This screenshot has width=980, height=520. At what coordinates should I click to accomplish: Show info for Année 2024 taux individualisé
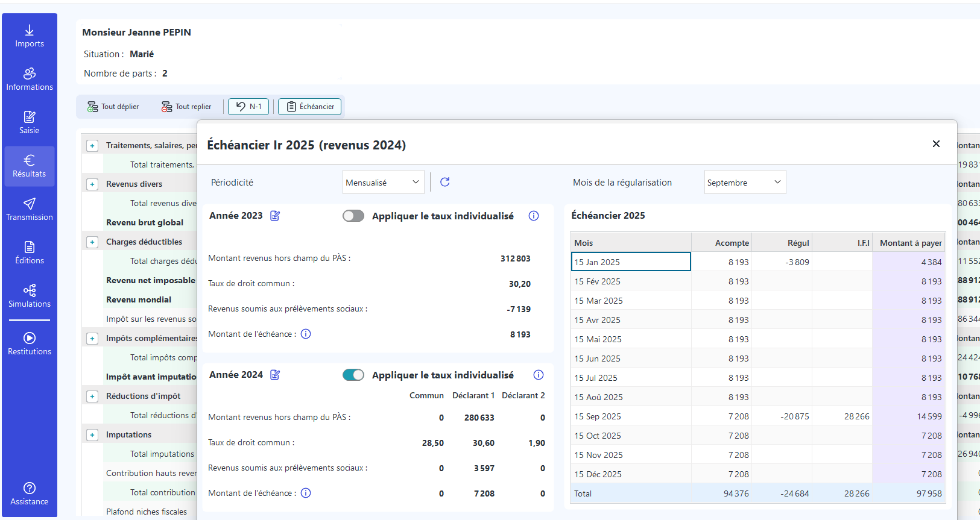tap(539, 375)
